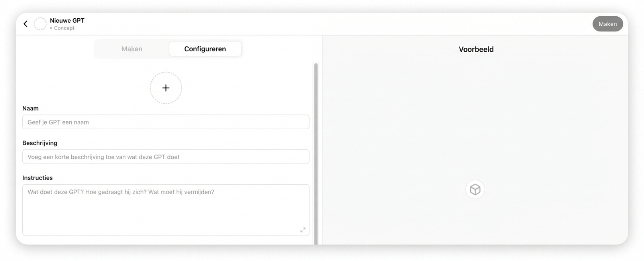
Task: Add a profile image with plus icon
Action: pyautogui.click(x=166, y=88)
